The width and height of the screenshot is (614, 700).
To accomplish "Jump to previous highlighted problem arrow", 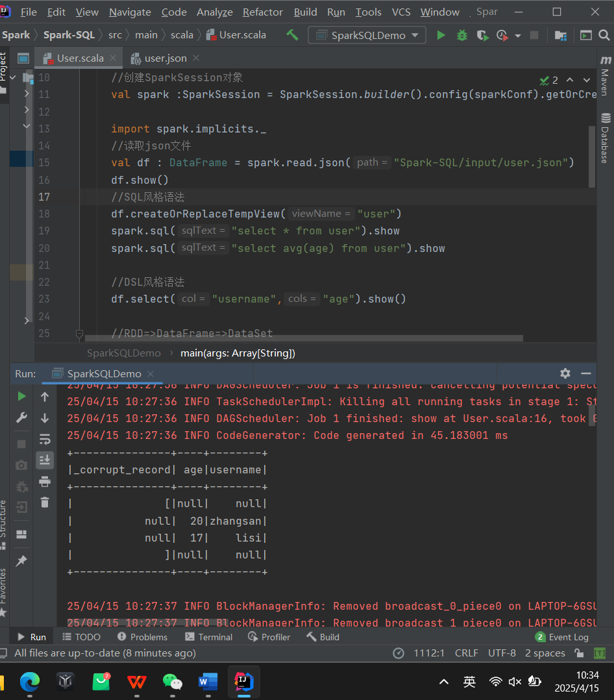I will (x=570, y=80).
